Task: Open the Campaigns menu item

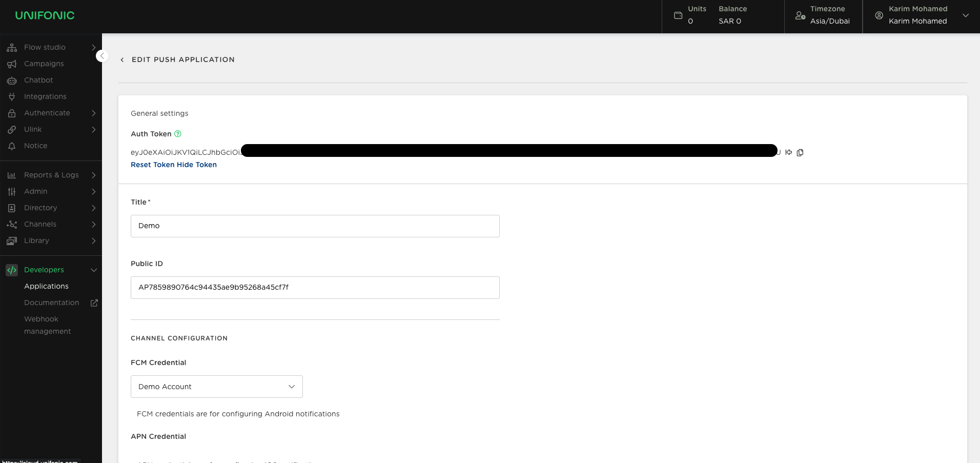Action: pyautogui.click(x=44, y=64)
